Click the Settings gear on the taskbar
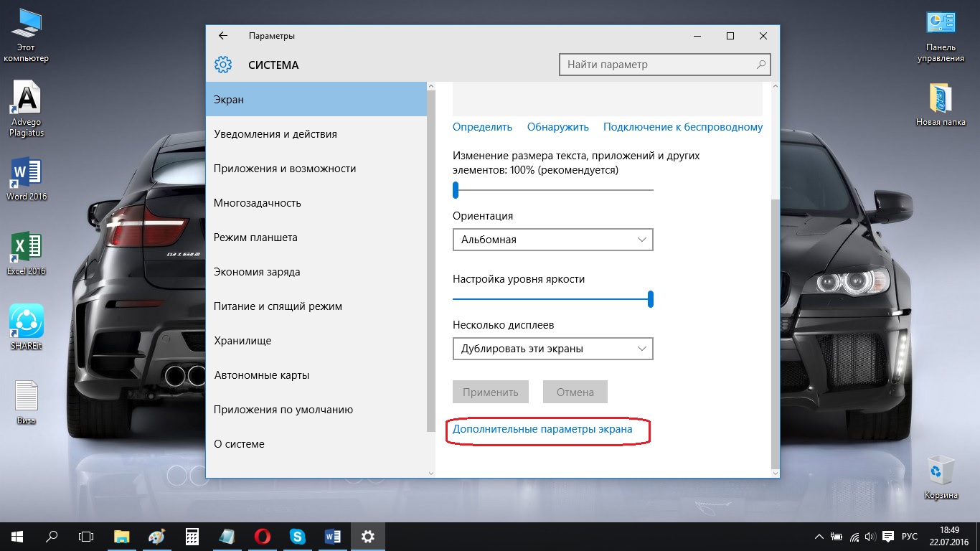This screenshot has width=980, height=551. pyautogui.click(x=367, y=537)
